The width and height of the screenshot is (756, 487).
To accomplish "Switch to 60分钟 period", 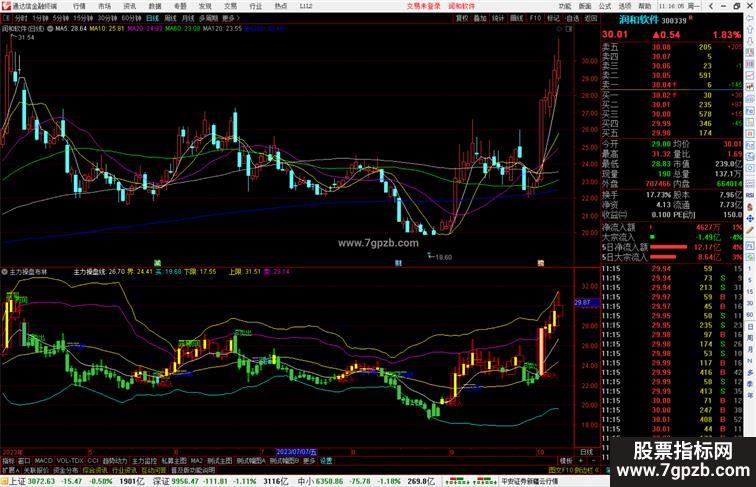I will [131, 18].
